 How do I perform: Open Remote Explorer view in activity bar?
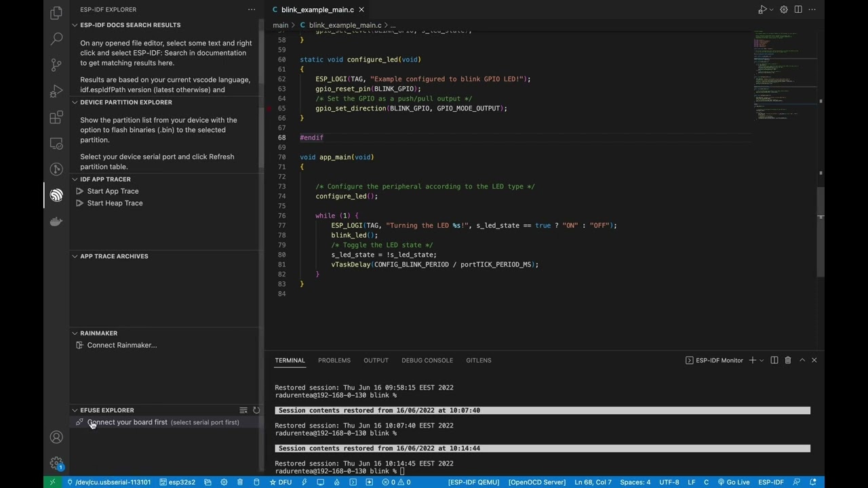point(56,144)
